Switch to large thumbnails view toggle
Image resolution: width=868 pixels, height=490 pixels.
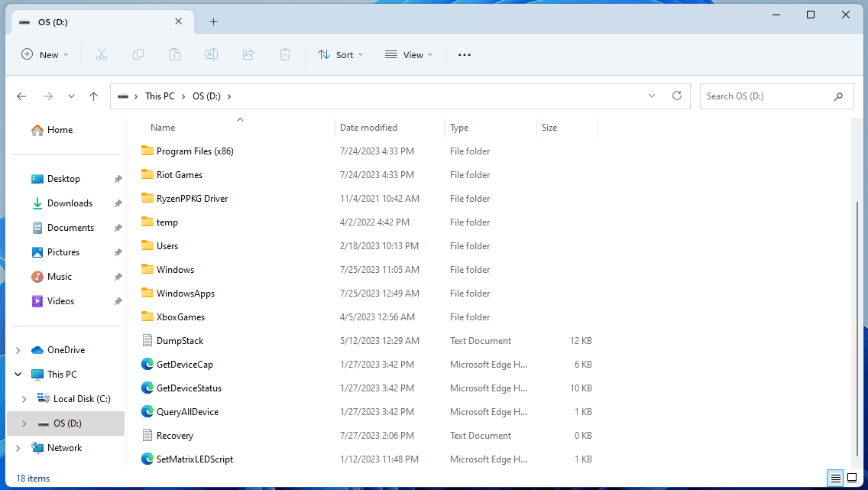852,478
